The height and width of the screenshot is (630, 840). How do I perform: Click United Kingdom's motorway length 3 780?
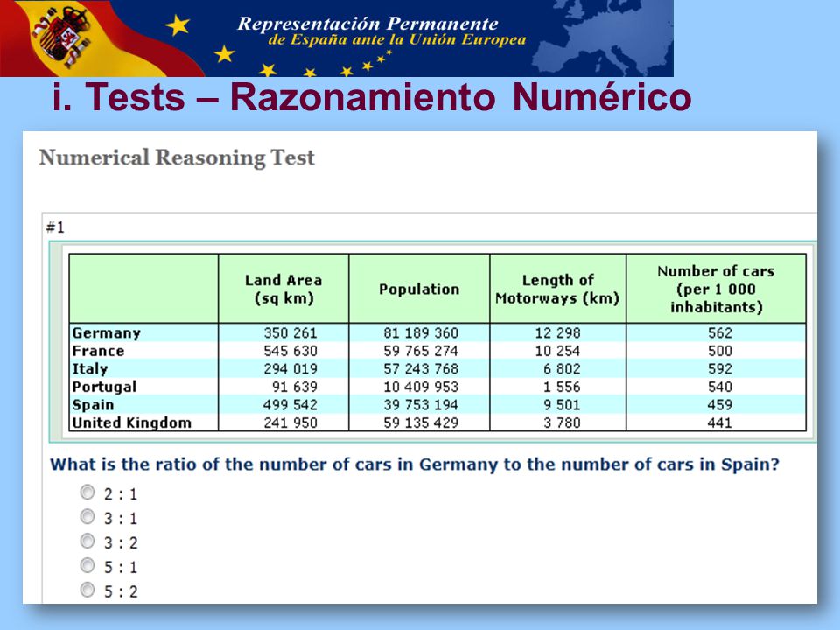(562, 423)
